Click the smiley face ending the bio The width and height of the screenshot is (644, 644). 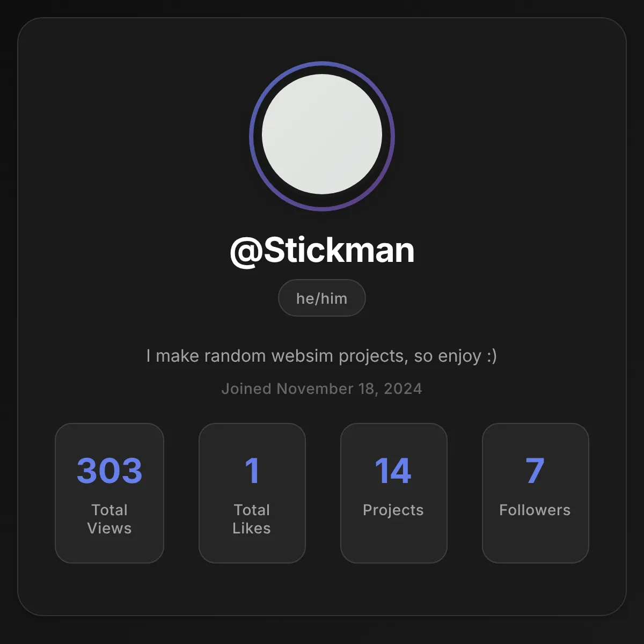click(492, 356)
